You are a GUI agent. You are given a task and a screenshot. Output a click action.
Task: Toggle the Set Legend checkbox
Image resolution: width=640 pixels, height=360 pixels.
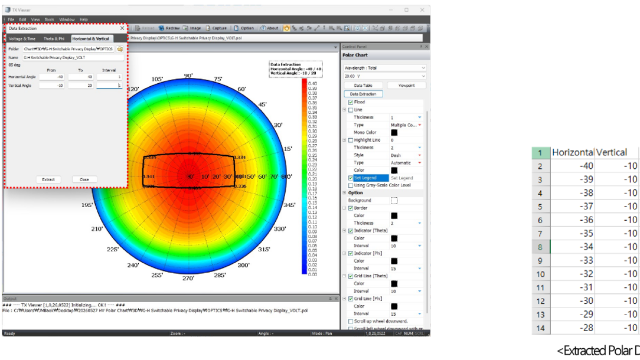pos(351,178)
